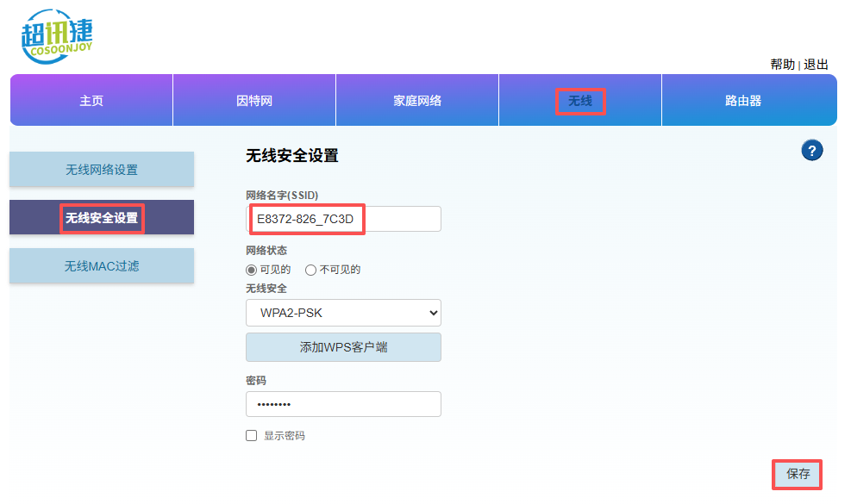This screenshot has height=504, width=851.
Task: Switch to the 因特网 tab
Action: coord(253,101)
